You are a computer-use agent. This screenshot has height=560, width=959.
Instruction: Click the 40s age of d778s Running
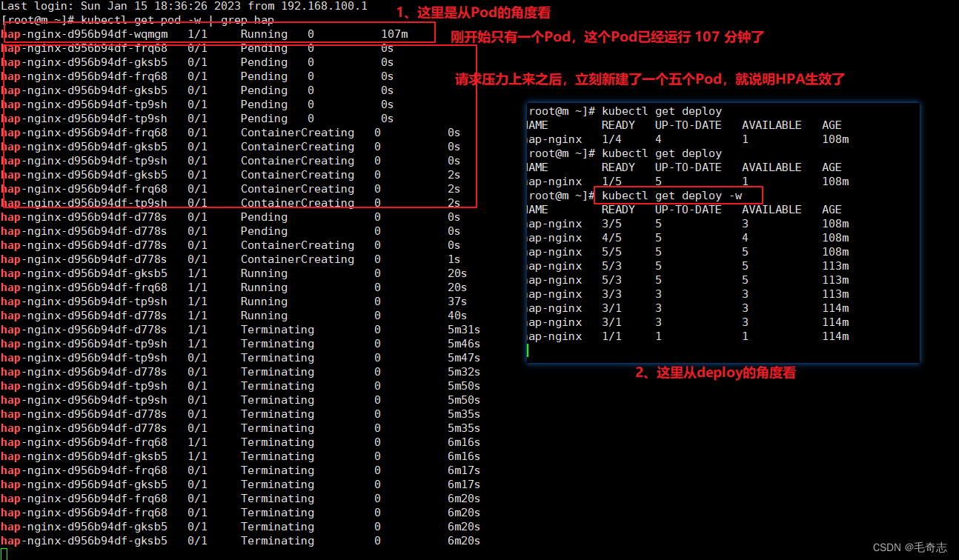tap(457, 316)
